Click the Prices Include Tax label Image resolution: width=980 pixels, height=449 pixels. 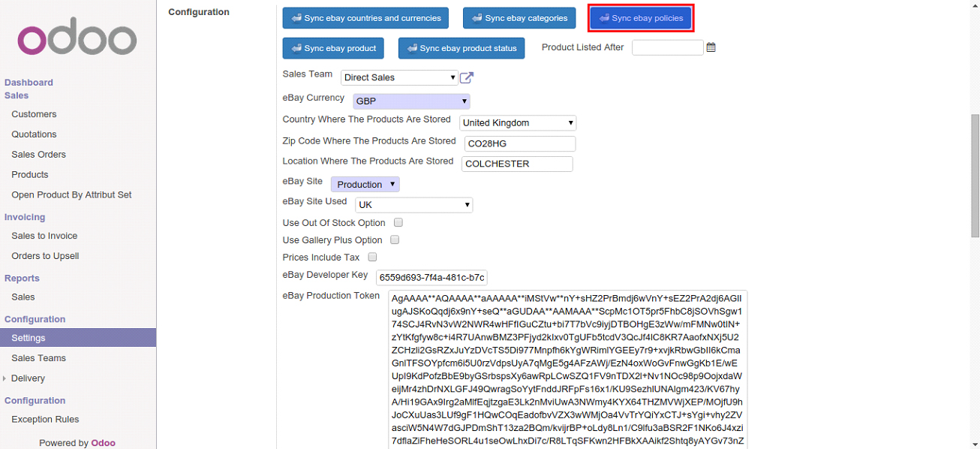321,258
